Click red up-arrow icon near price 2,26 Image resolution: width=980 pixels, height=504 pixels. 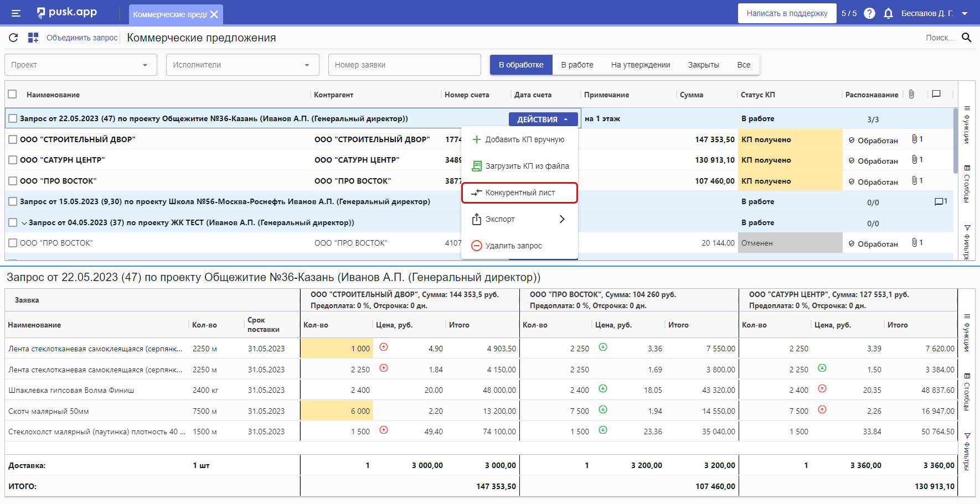tap(822, 409)
